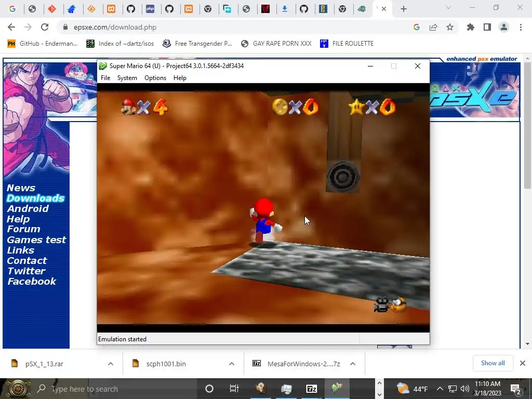Open the tab with the blue download-arrow favicon
532x399 pixels.
coord(285,9)
